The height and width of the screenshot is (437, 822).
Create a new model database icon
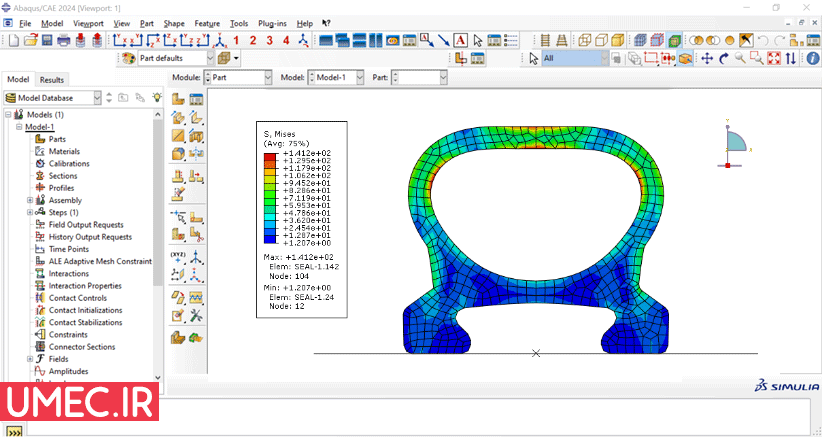tap(14, 40)
